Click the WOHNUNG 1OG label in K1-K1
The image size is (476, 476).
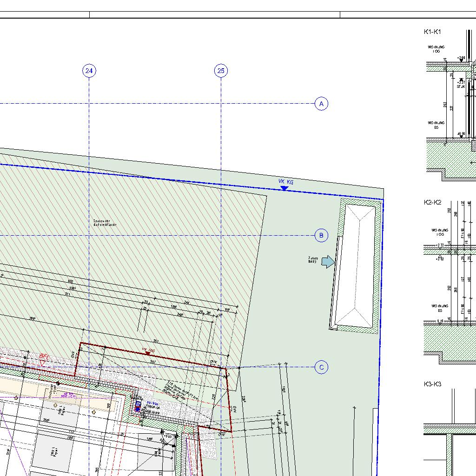tap(436, 49)
